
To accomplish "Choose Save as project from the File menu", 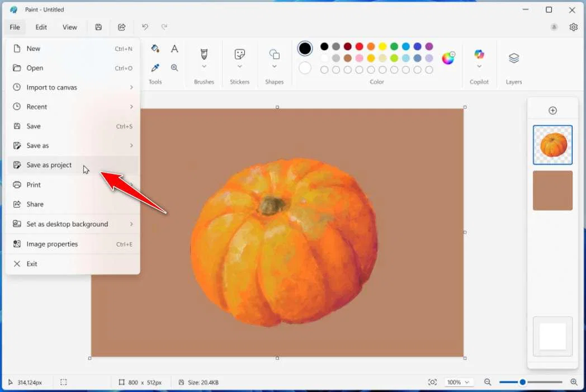I will (x=49, y=165).
